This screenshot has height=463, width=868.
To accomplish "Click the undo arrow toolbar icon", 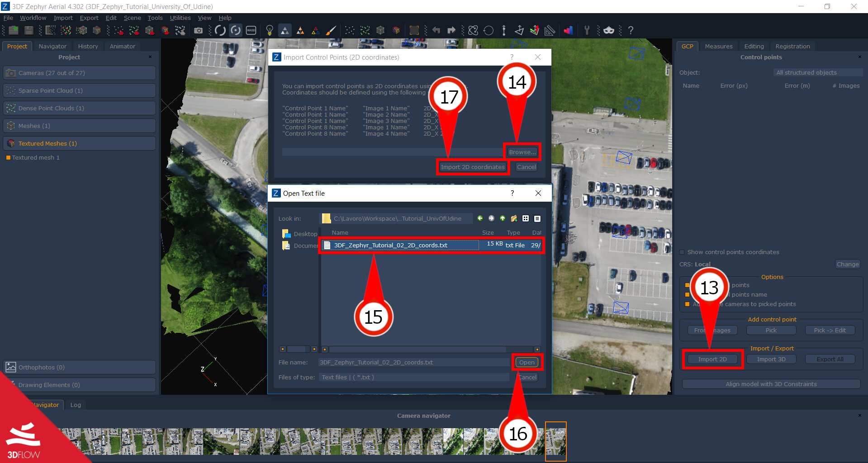I will [436, 30].
